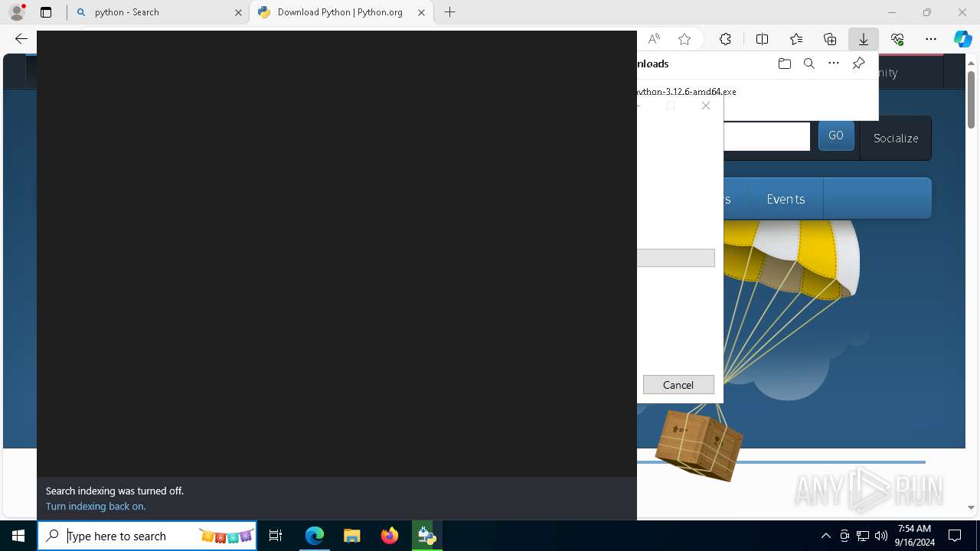Screen dimensions: 980x551
Task: Minimize the Edge browser window
Action: (x=891, y=12)
